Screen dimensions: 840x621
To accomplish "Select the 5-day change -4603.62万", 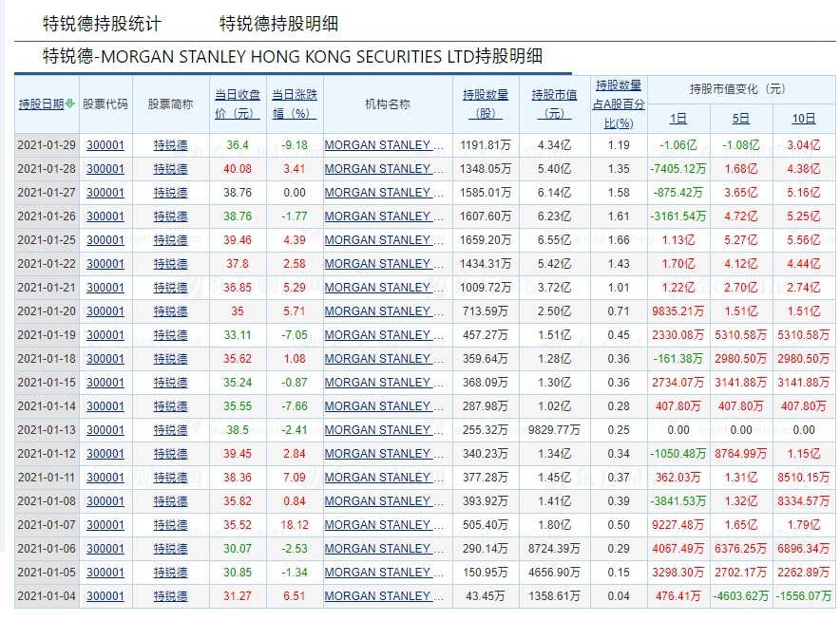I will [x=741, y=596].
